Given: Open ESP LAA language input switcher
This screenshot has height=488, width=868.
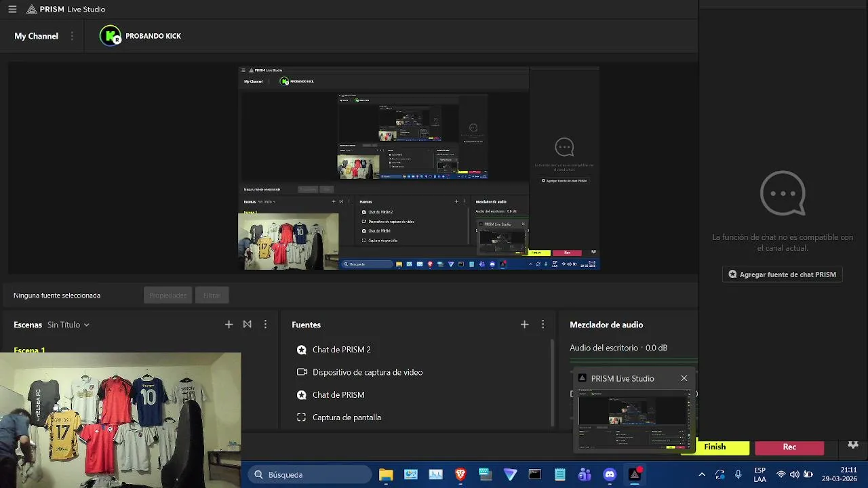Looking at the screenshot, I should (x=760, y=474).
